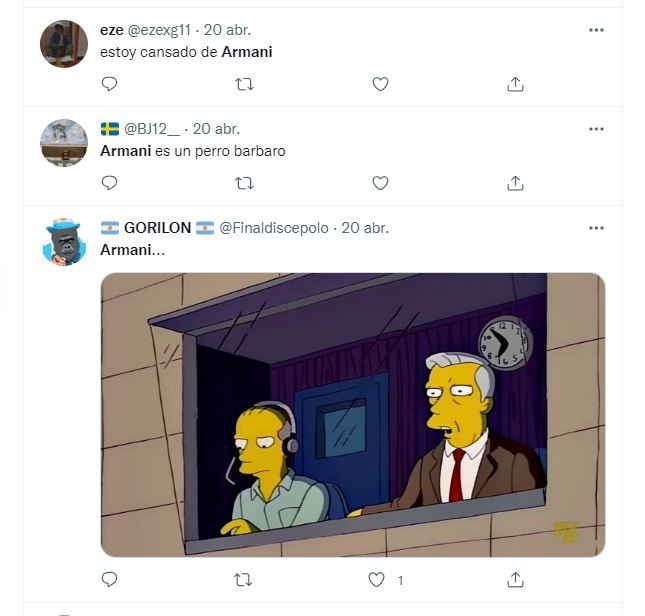Reply to @BJ12__ tweet
Screen dimensions: 645x616
point(109,183)
